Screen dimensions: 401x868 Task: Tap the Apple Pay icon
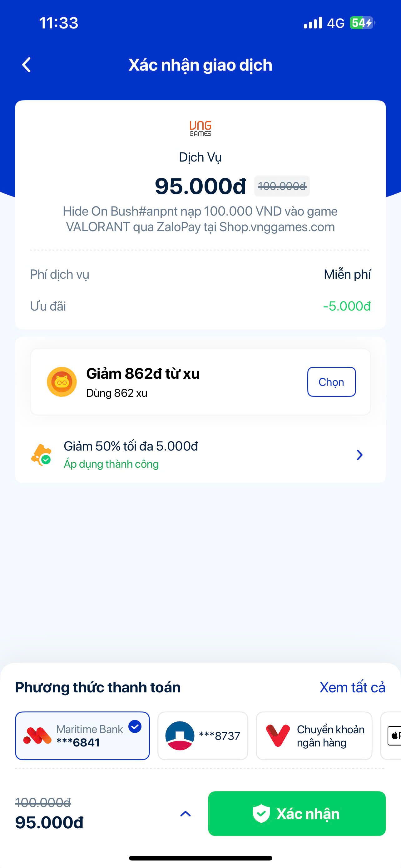pos(394,736)
